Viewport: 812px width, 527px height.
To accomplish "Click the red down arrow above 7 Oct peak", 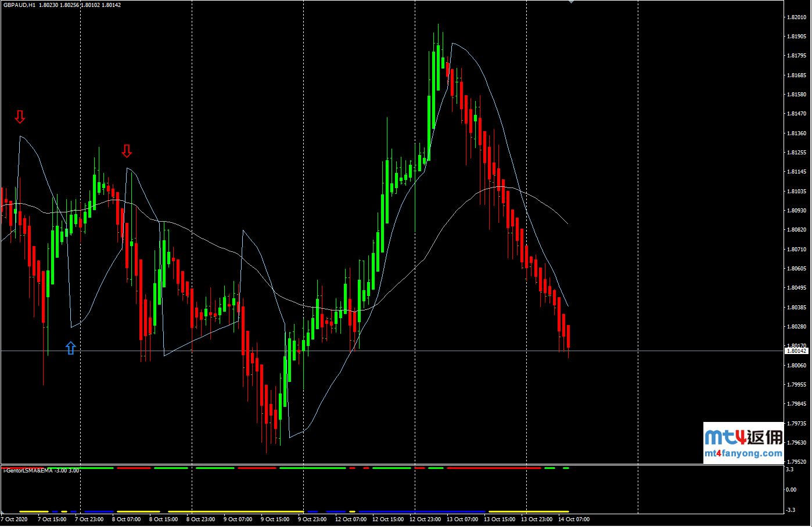I will tap(20, 117).
